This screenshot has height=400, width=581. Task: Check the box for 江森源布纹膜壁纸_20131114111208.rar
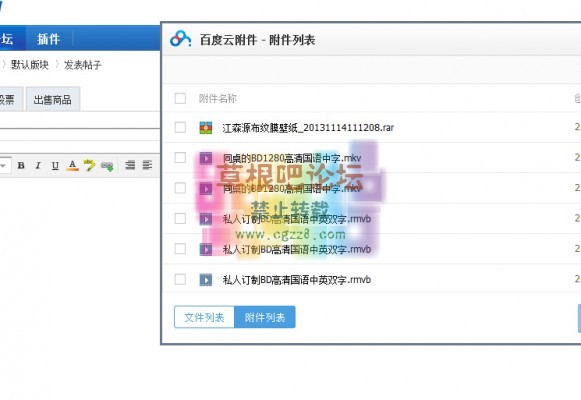(180, 127)
